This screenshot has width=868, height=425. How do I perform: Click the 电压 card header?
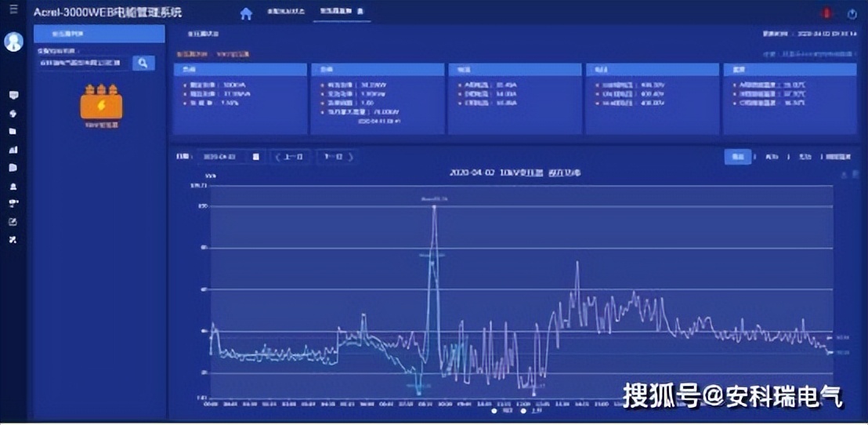tap(653, 70)
